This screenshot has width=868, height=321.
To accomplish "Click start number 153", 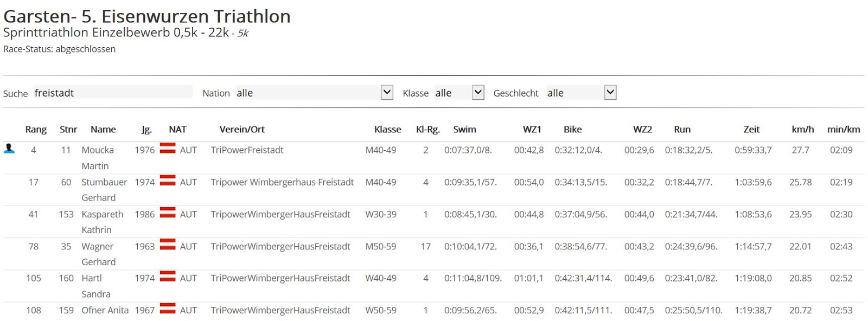I will click(x=66, y=214).
